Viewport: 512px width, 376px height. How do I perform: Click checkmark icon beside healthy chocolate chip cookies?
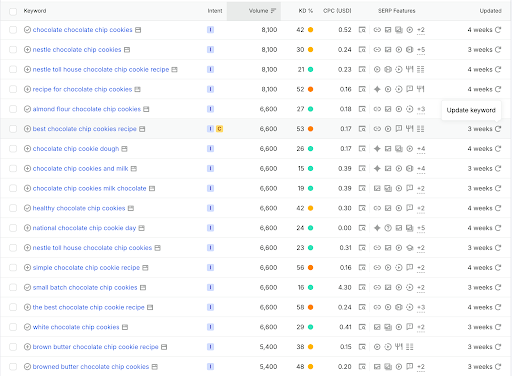[x=27, y=208]
